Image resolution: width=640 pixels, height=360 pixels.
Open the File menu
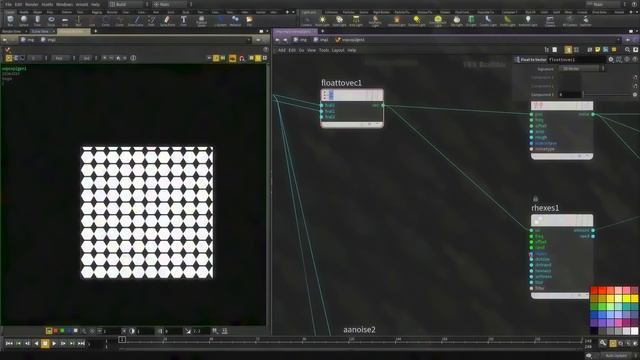pyautogui.click(x=8, y=4)
